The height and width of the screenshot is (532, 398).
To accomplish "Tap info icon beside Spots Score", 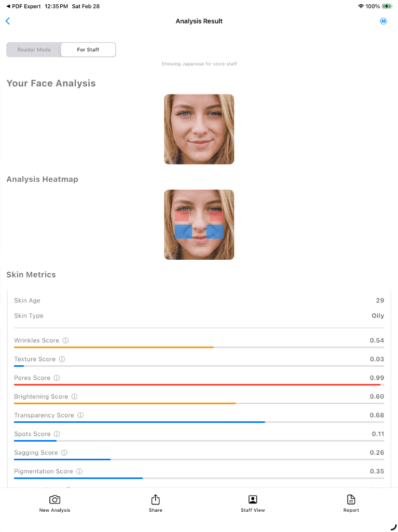I will coord(57,434).
